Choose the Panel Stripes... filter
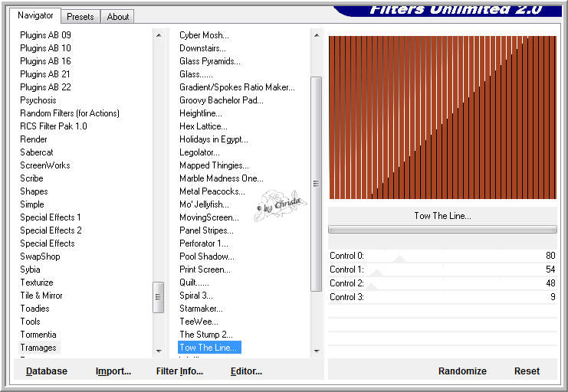Viewport: 568px width, 392px height. click(206, 230)
